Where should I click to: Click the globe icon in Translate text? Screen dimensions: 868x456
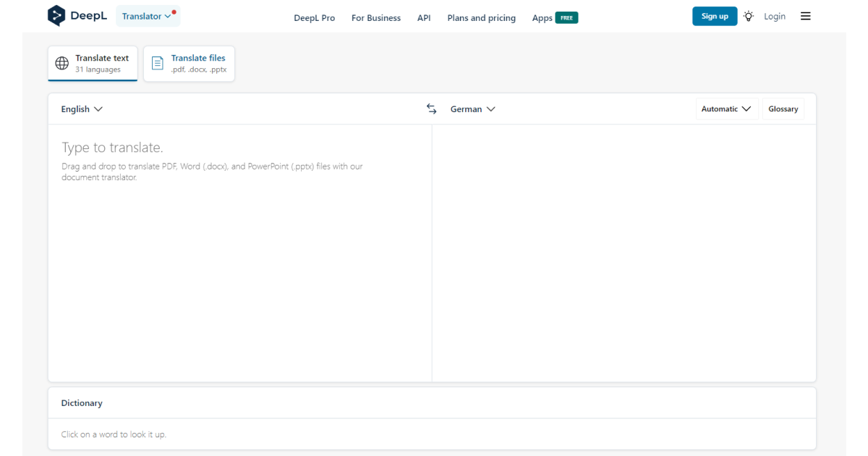62,64
